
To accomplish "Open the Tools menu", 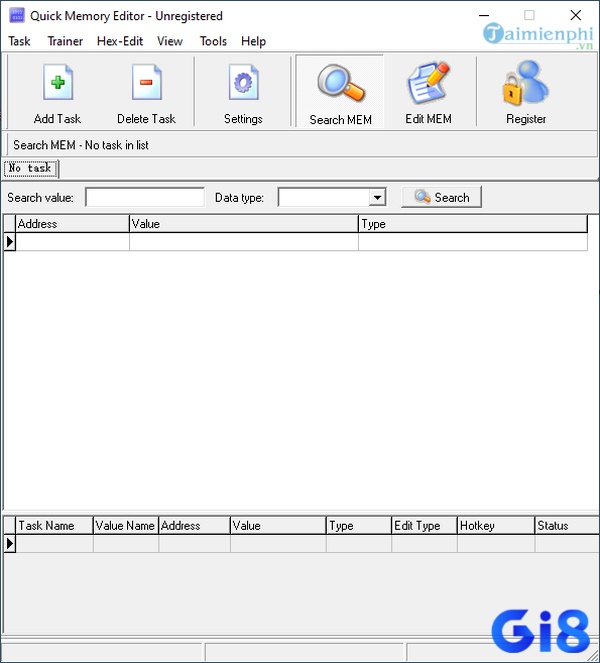I will click(x=213, y=41).
